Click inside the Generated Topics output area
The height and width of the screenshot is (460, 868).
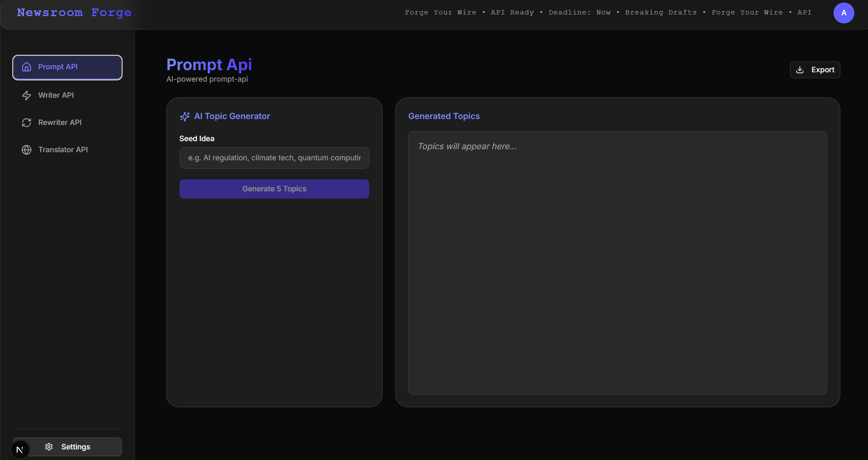(x=617, y=263)
